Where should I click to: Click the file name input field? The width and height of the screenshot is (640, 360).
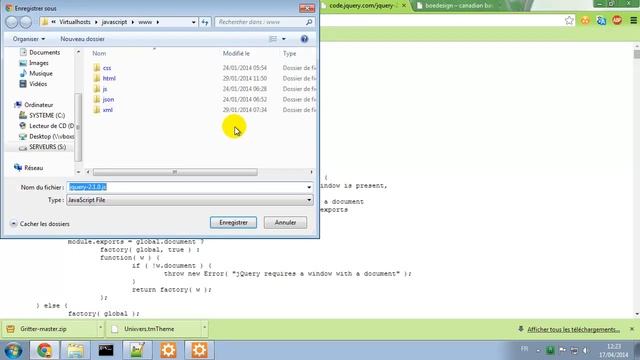(x=186, y=187)
